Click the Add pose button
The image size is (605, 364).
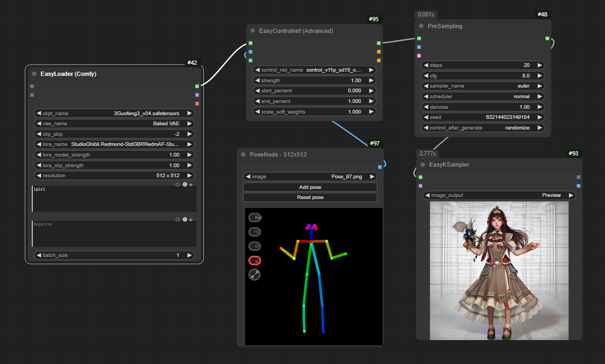(310, 187)
